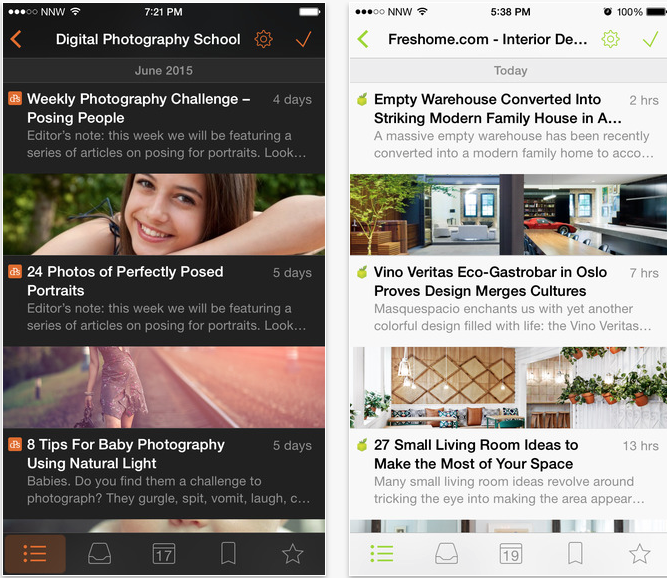Image resolution: width=667 pixels, height=578 pixels.
Task: Click Freshome.com - Interior De... title
Action: coord(487,39)
